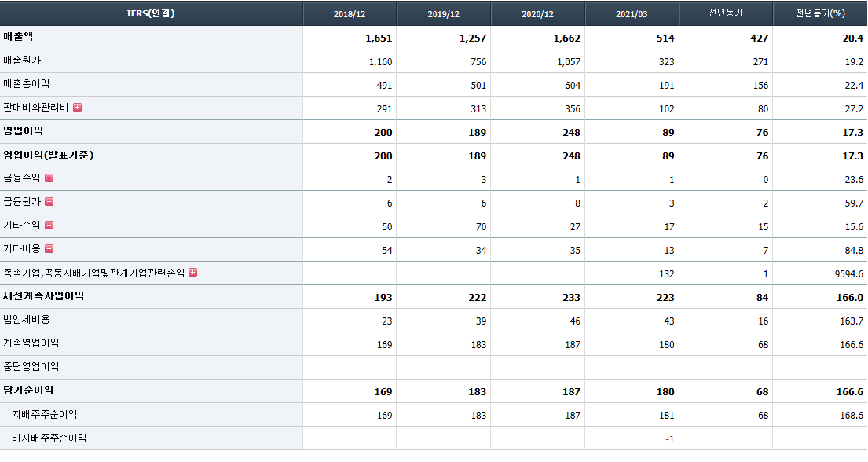The width and height of the screenshot is (868, 462).
Task: Click the 매출원가 row label
Action: [22, 60]
